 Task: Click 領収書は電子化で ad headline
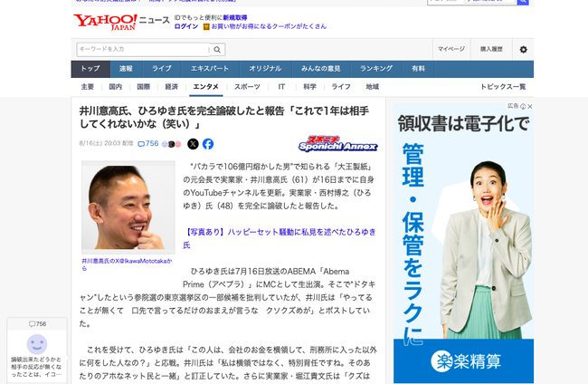(x=463, y=124)
